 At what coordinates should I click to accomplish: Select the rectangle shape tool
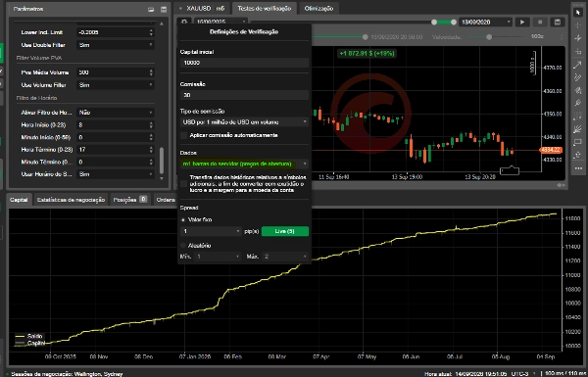[578, 142]
